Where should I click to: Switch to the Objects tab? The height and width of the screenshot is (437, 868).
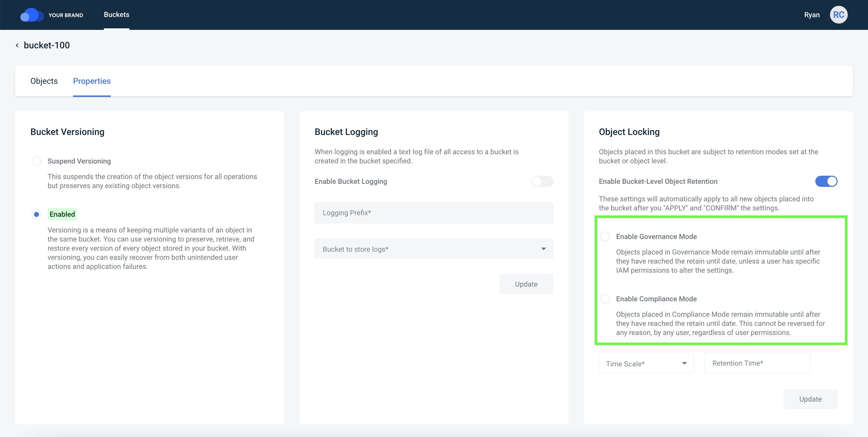(x=44, y=81)
